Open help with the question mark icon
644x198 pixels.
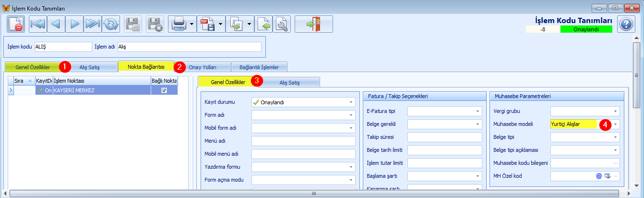click(626, 24)
